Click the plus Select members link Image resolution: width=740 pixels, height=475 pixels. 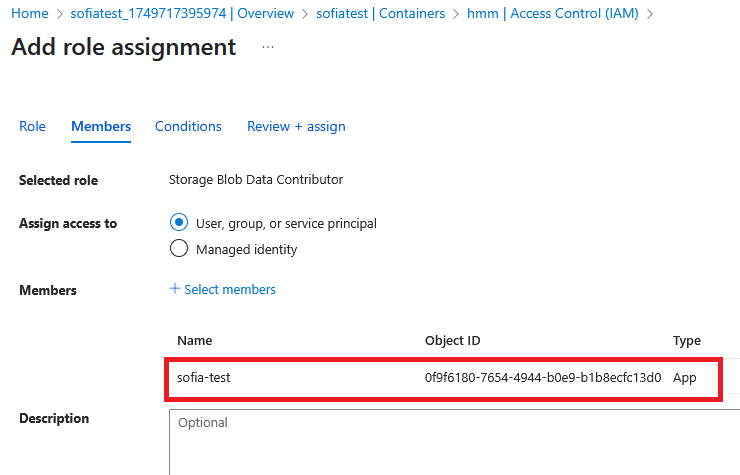pyautogui.click(x=222, y=289)
